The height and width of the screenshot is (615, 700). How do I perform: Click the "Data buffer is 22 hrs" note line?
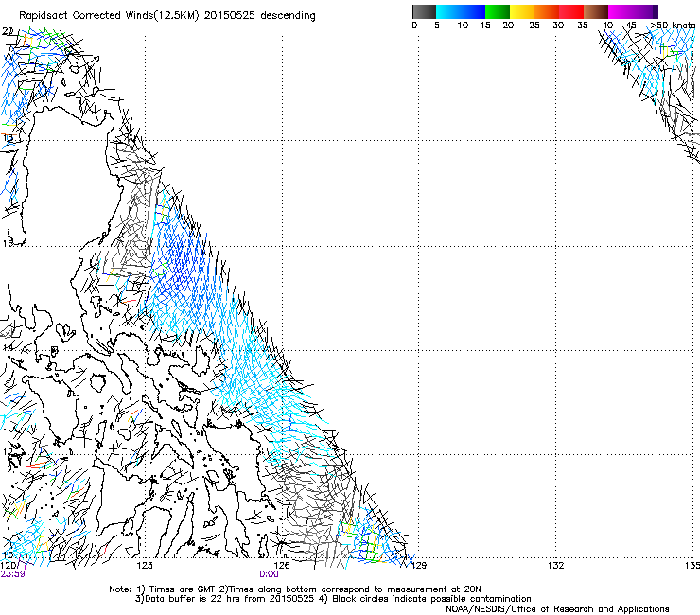(333, 599)
